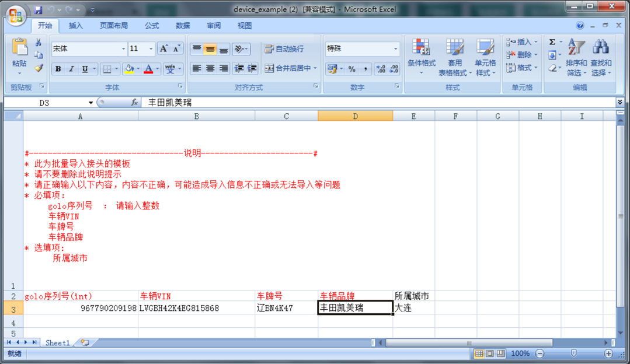Switch to 公式 Formulas tab
The height and width of the screenshot is (364, 630).
pyautogui.click(x=151, y=26)
